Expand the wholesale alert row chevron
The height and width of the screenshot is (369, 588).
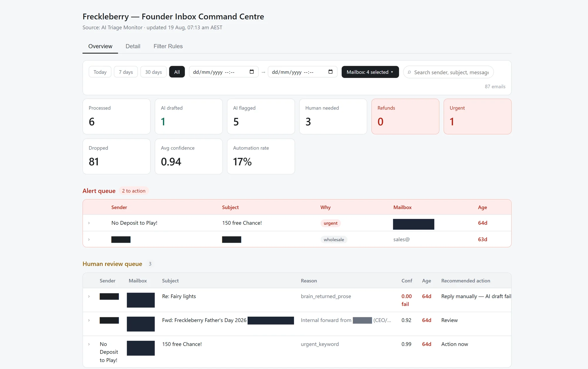[89, 239]
